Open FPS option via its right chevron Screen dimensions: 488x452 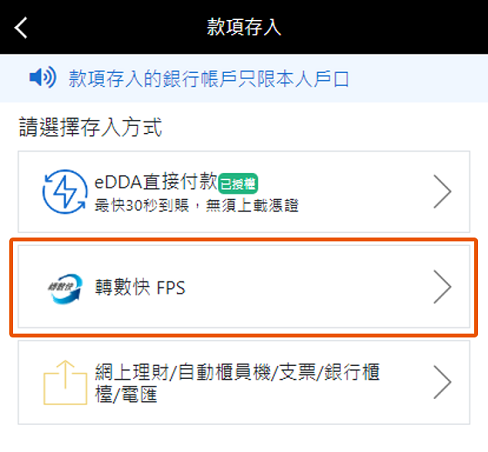coord(442,287)
